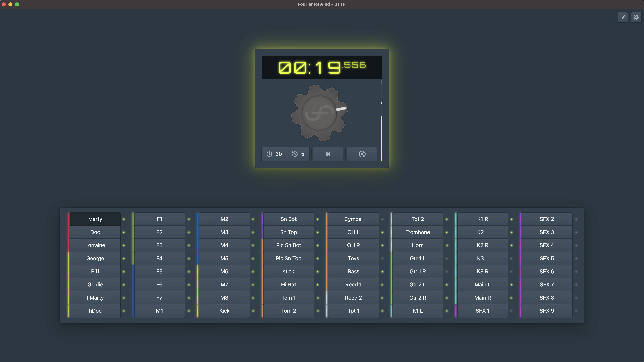Toggle the indicator dot beside SFX 1
644x362 pixels.
coord(511,311)
